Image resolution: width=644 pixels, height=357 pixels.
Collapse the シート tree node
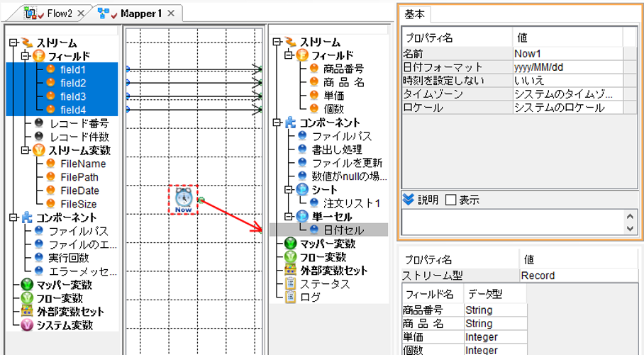point(289,190)
